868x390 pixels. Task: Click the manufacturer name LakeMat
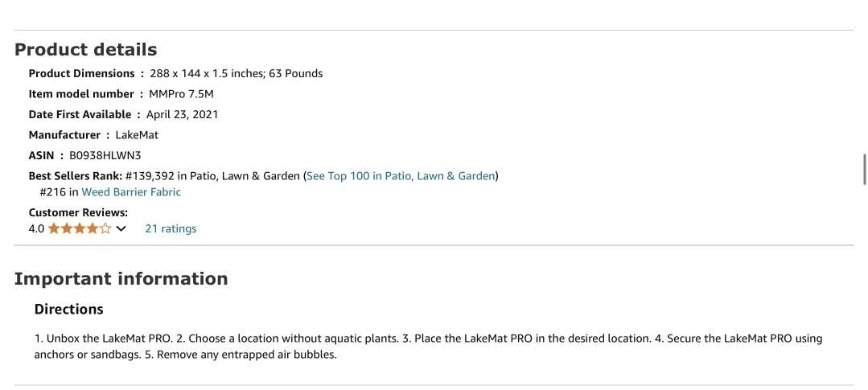(x=137, y=135)
